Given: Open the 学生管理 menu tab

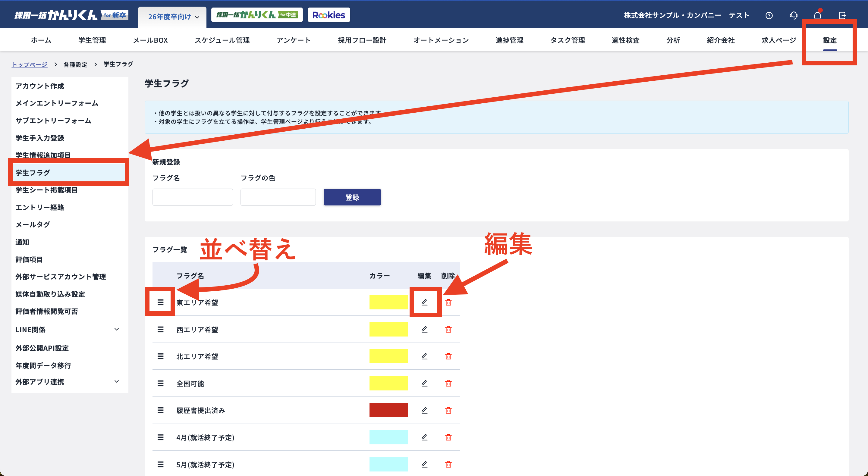Looking at the screenshot, I should (x=92, y=40).
